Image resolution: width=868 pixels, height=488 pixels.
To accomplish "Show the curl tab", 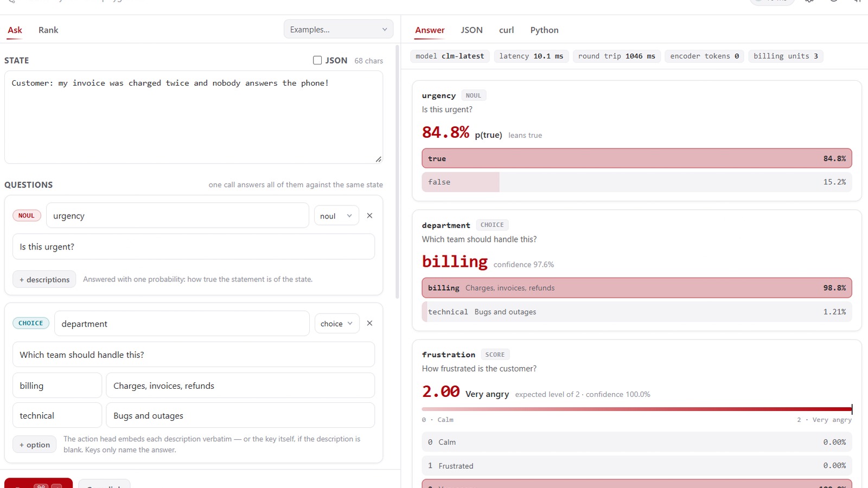I will 506,30.
